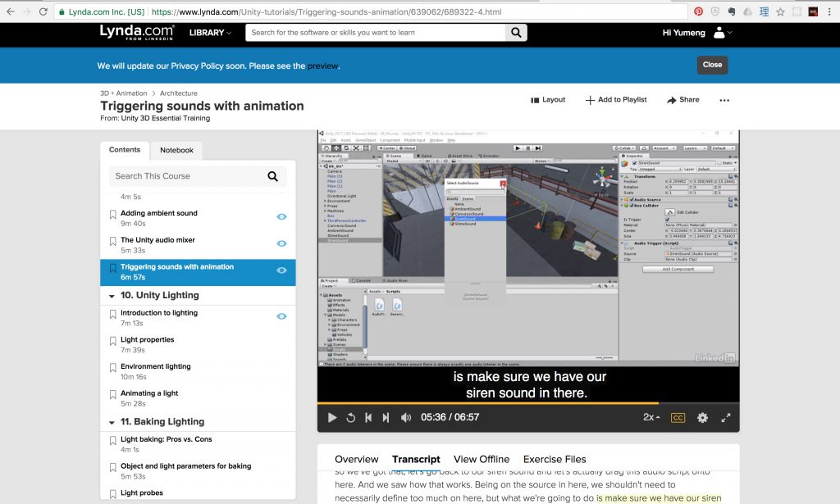The height and width of the screenshot is (504, 840).
Task: Toggle viewed eye for Introduction to lighting
Action: (x=281, y=316)
